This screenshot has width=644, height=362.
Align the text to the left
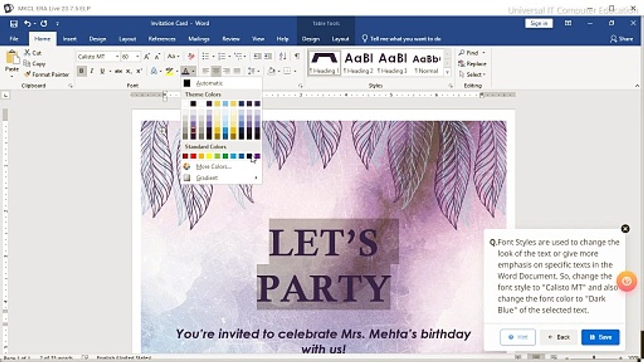(x=206, y=71)
